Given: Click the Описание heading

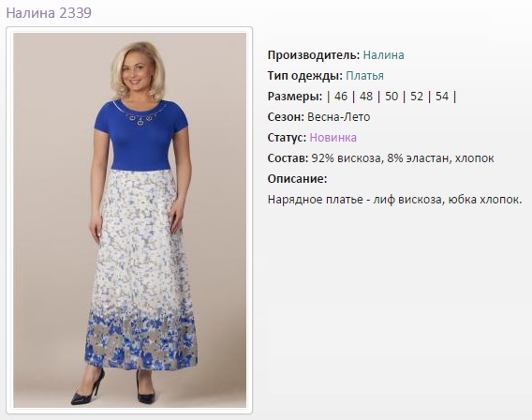Looking at the screenshot, I should click(x=297, y=179).
